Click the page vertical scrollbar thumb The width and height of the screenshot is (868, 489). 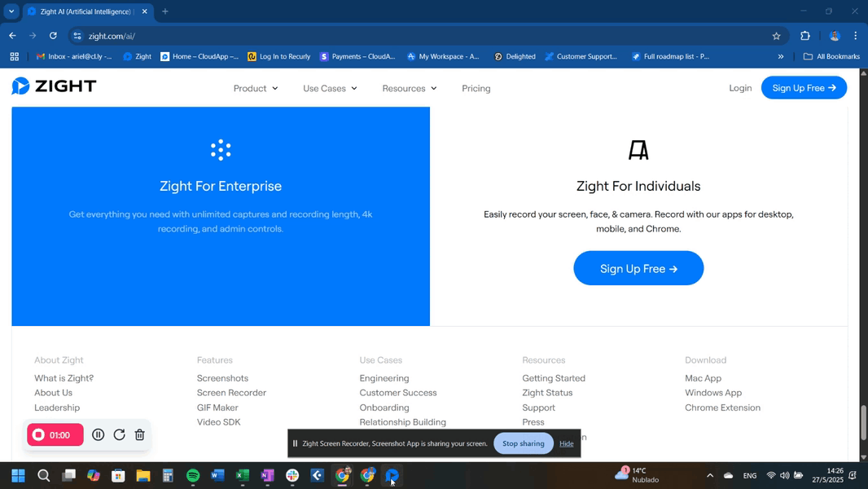863,422
